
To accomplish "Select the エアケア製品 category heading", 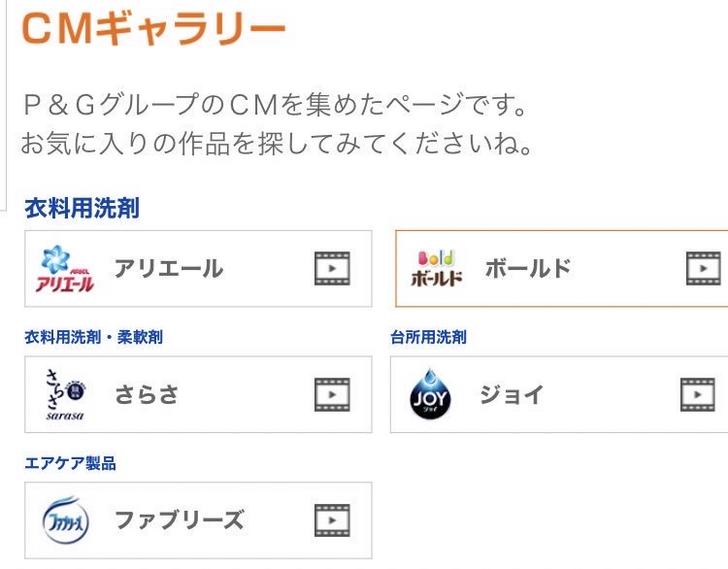I will coord(70,463).
